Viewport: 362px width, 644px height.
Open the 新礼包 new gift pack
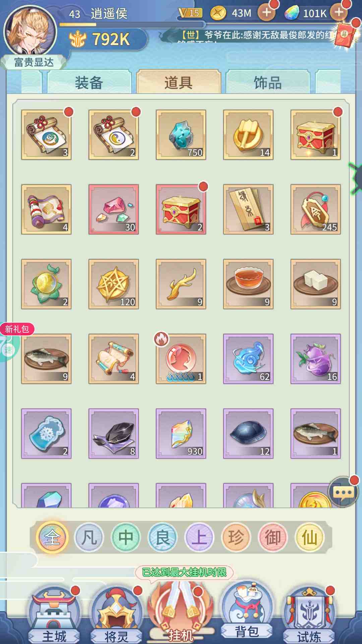click(x=17, y=329)
